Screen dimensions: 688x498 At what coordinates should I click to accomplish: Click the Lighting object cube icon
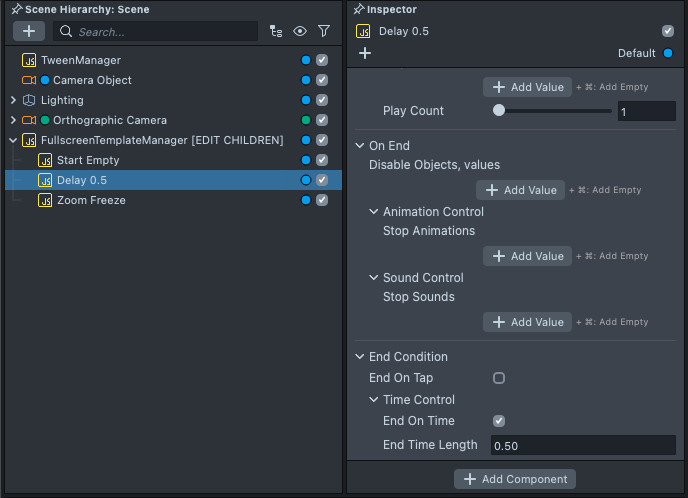[x=29, y=100]
